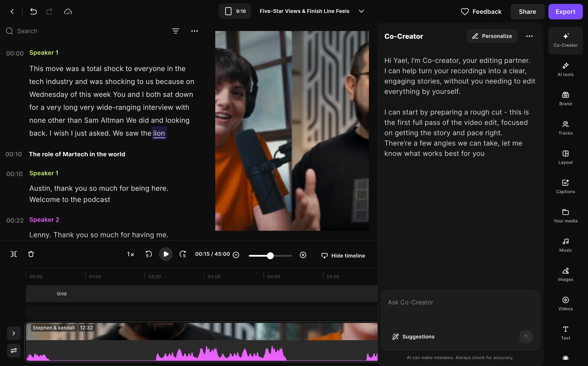Image resolution: width=588 pixels, height=366 pixels.
Task: Open Your media sidebar panel
Action: (x=565, y=216)
